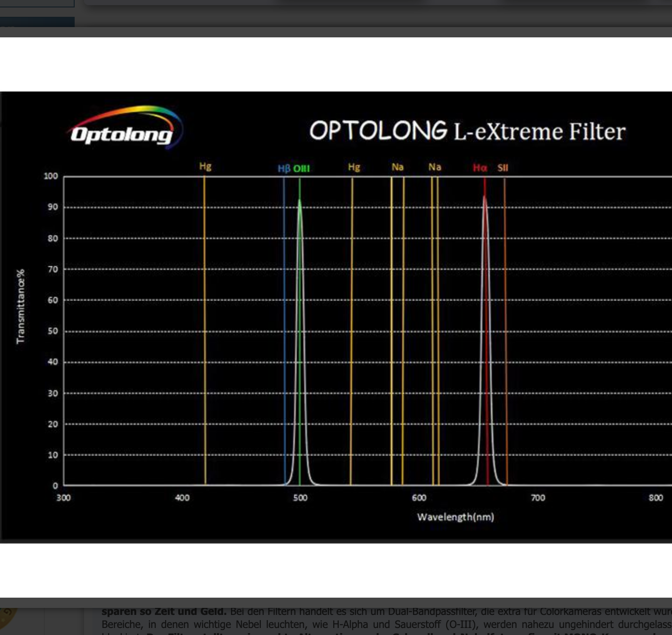Click the red Hα label
Viewport: 672px width, 635px height.
click(x=480, y=168)
